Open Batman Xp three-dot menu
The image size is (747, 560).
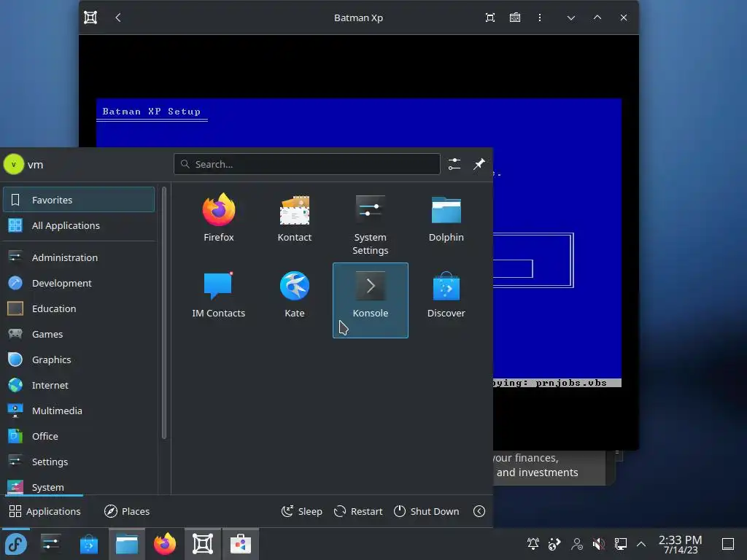pos(539,17)
